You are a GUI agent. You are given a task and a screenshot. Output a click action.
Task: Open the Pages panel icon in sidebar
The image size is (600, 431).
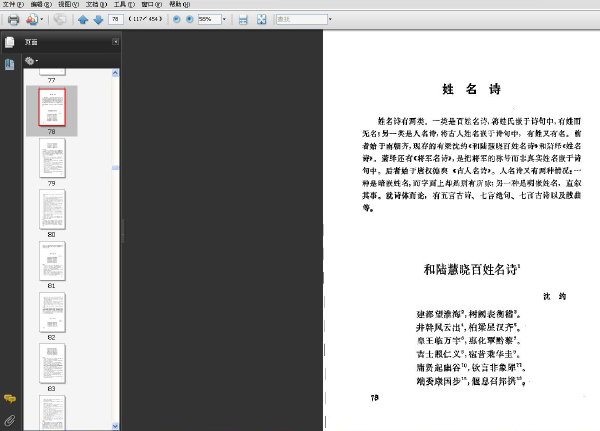pyautogui.click(x=9, y=42)
